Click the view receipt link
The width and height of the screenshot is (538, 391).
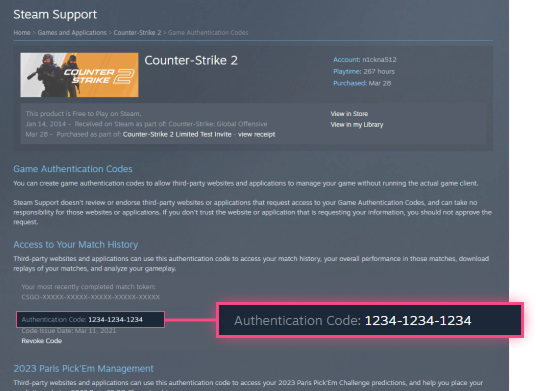pyautogui.click(x=256, y=134)
